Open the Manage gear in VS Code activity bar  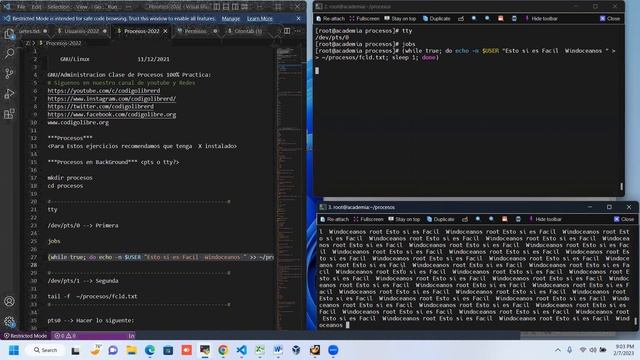(9, 321)
